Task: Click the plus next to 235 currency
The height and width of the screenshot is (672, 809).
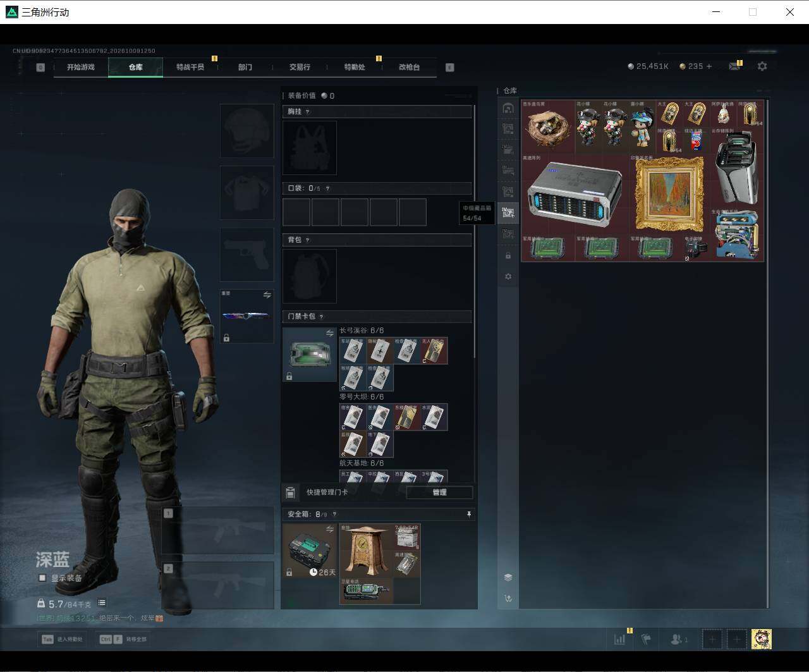Action: 709,66
